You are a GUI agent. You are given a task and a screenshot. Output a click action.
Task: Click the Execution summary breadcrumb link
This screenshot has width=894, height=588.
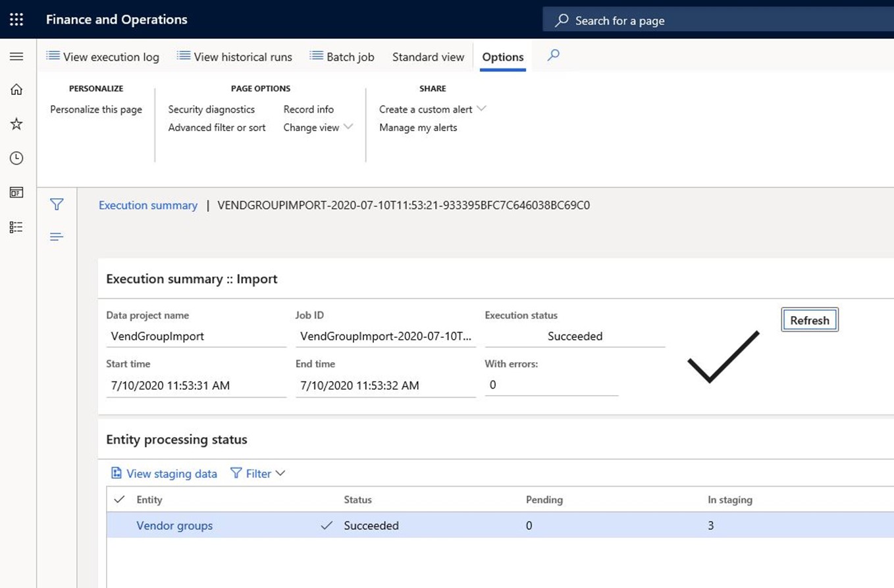coord(148,205)
